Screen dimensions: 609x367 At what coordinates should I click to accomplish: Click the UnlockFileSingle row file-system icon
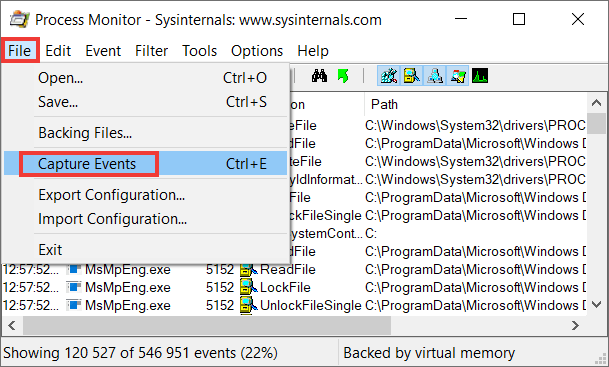click(249, 305)
